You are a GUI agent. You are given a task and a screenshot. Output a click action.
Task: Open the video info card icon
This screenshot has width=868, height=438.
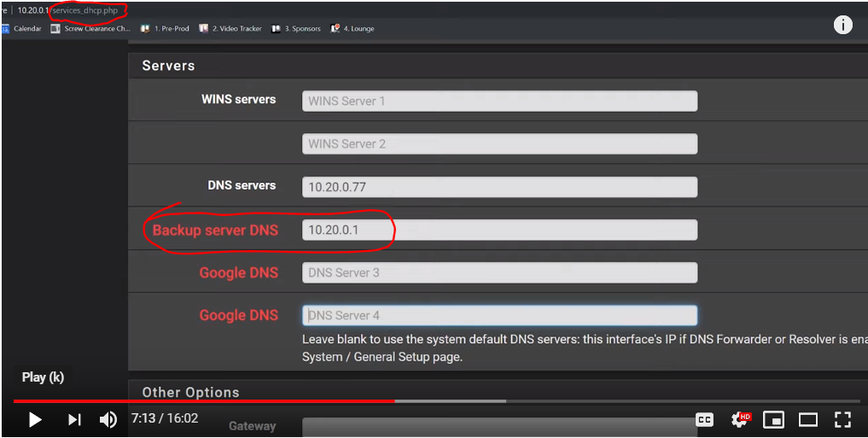click(x=842, y=25)
